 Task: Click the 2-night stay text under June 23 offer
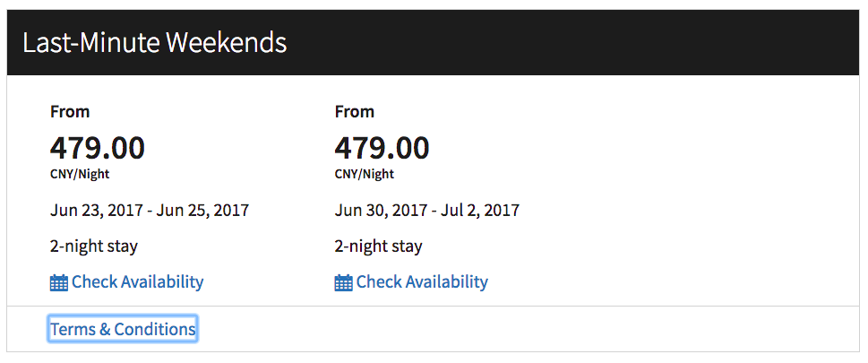coord(93,246)
